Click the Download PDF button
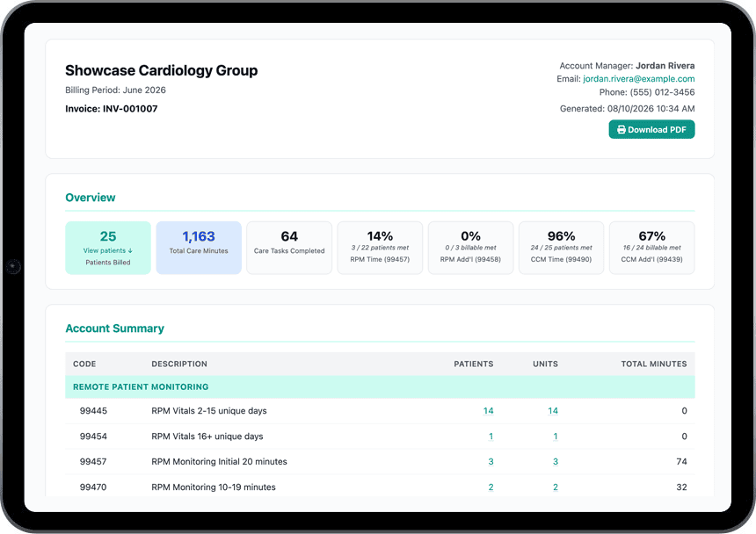This screenshot has width=756, height=534. point(651,129)
